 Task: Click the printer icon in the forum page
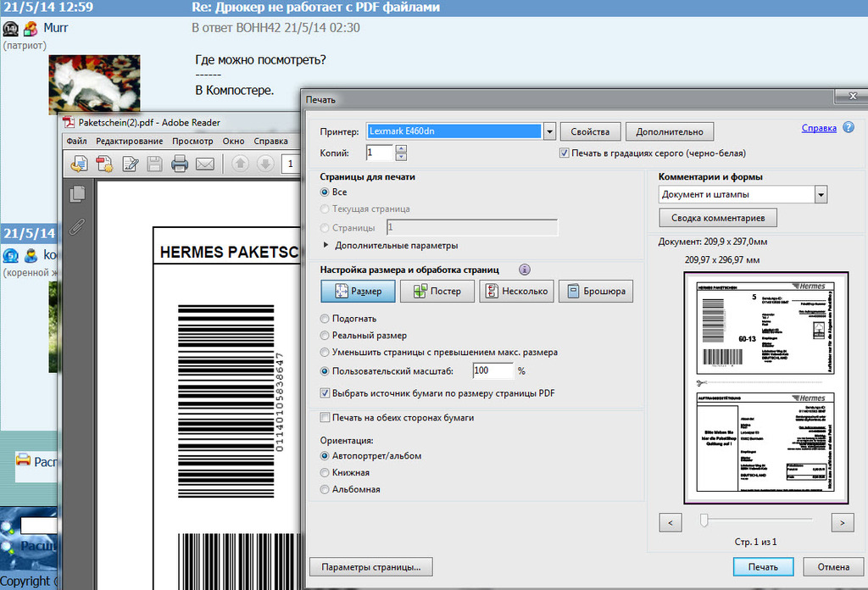(23, 459)
